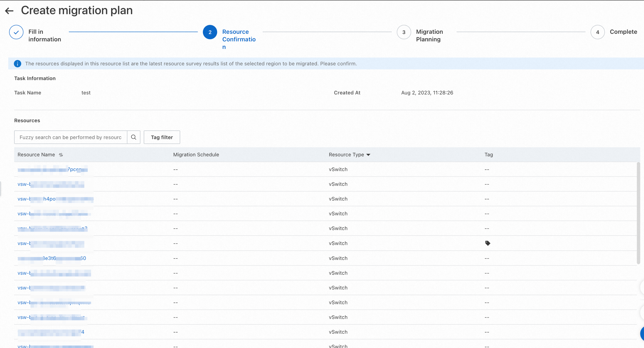Click the step 2 Resource Confirmation circle
The width and height of the screenshot is (644, 348).
point(210,32)
